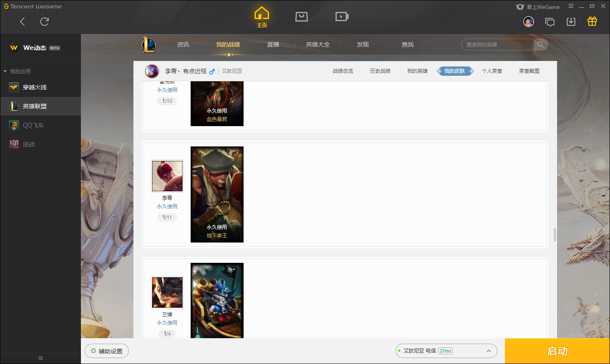Switch to 我的皮肤 sub-tab

(455, 71)
